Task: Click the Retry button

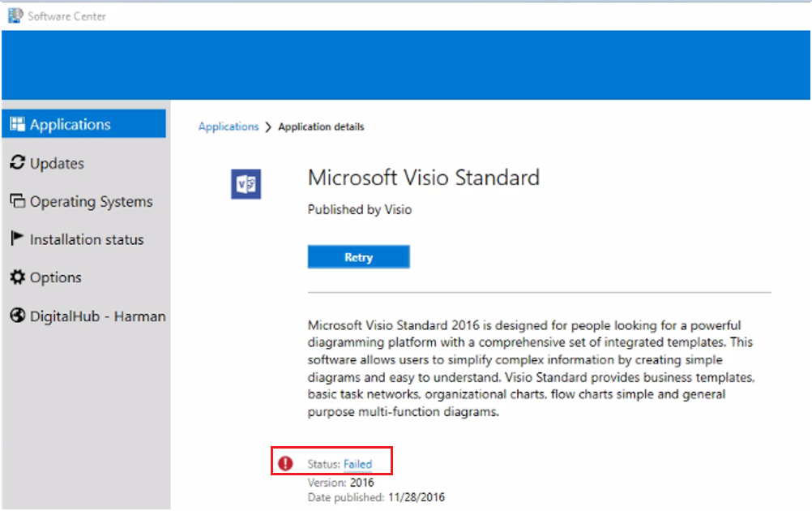Action: [358, 257]
